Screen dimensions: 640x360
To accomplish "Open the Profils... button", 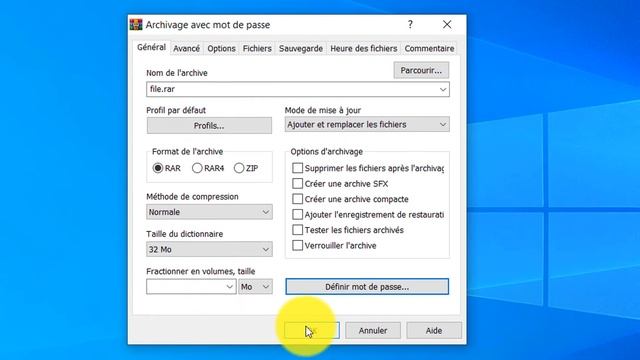I will 209,126.
